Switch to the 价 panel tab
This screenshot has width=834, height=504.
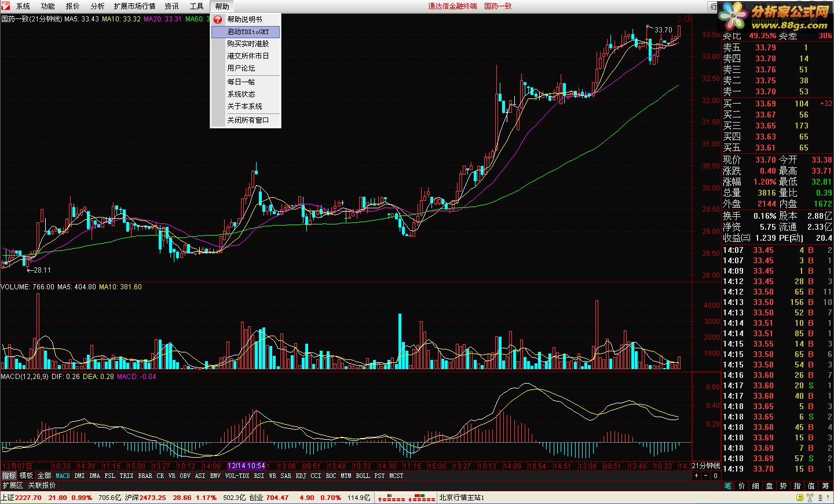pos(741,486)
